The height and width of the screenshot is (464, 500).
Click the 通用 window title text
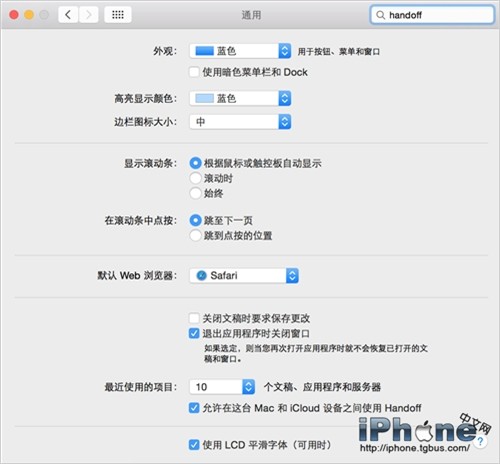(x=251, y=15)
